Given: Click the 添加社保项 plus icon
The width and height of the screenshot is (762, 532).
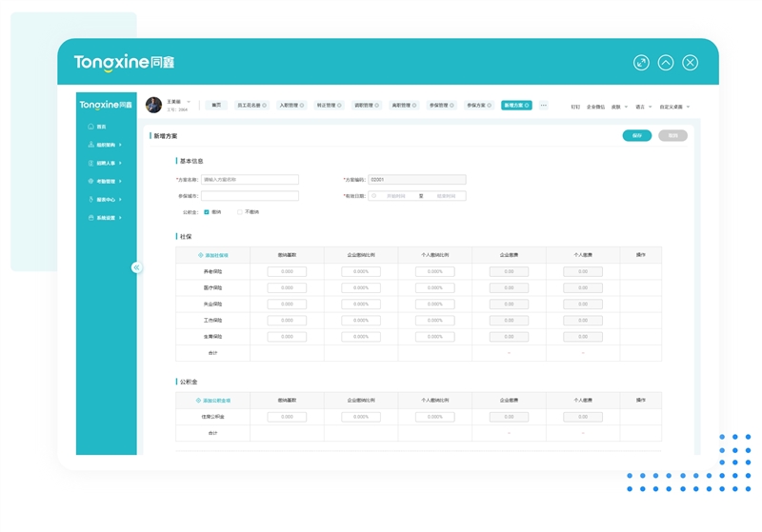Looking at the screenshot, I should pyautogui.click(x=200, y=255).
